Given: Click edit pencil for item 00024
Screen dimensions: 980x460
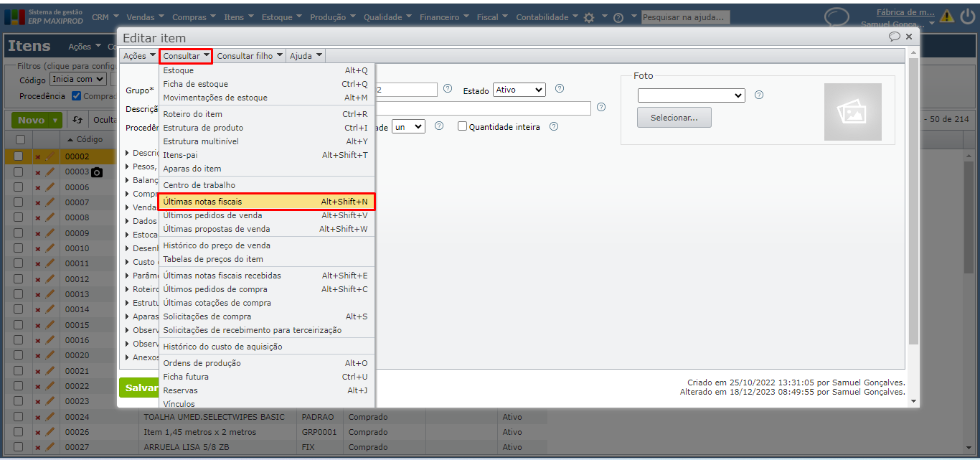Looking at the screenshot, I should [50, 417].
